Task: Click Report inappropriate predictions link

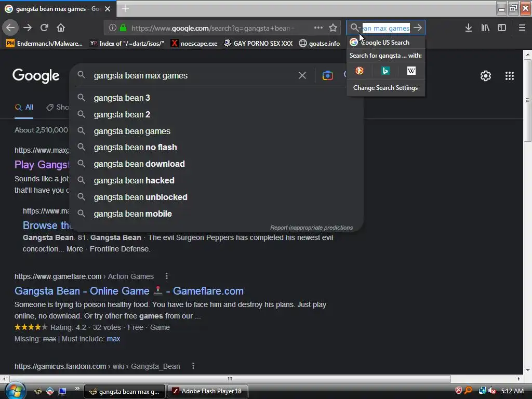Action: coord(312,228)
